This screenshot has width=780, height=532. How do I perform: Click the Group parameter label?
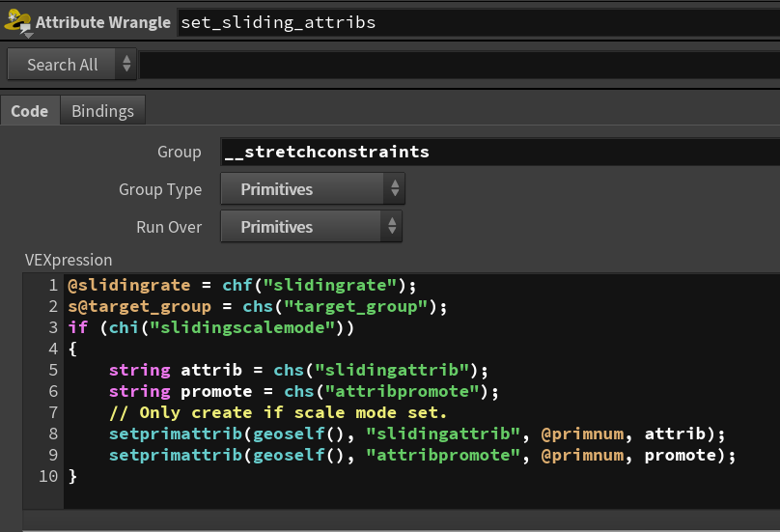tap(180, 152)
